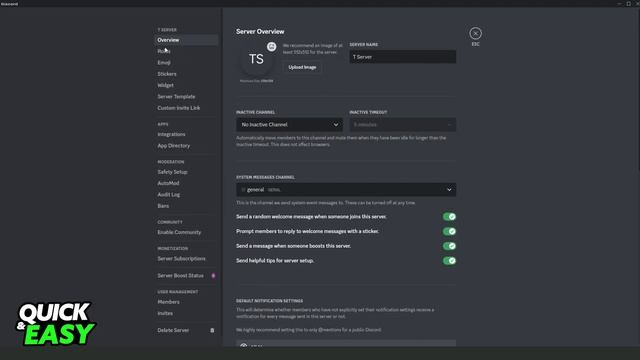
Task: Click the trash icon beside Delete Server
Action: pyautogui.click(x=212, y=330)
